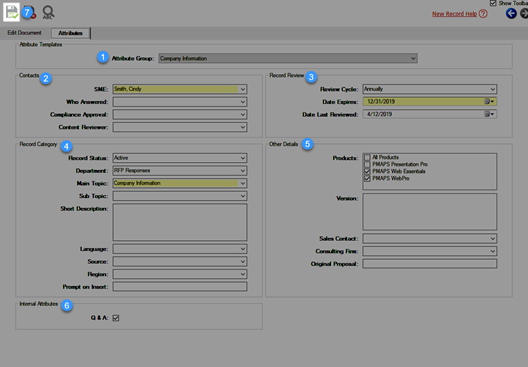528x367 pixels.
Task: Open the Date Last Reviewed calendar picker
Action: (x=489, y=114)
